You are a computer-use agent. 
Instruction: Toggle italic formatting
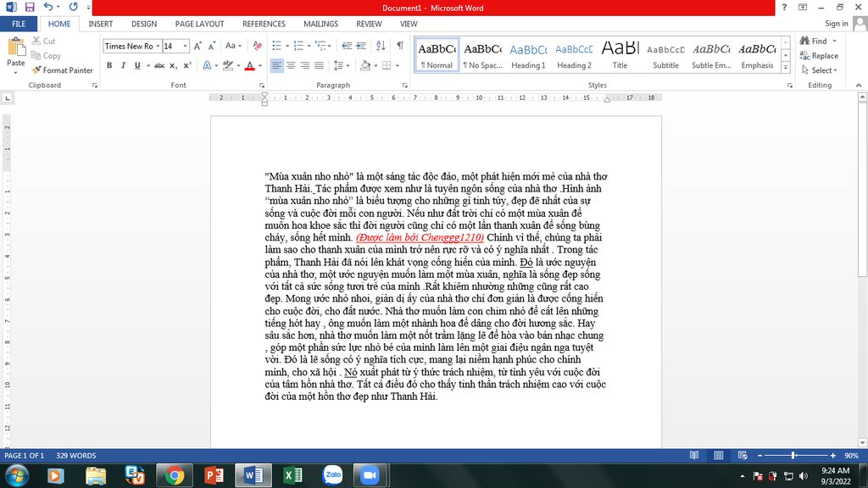pyautogui.click(x=123, y=65)
